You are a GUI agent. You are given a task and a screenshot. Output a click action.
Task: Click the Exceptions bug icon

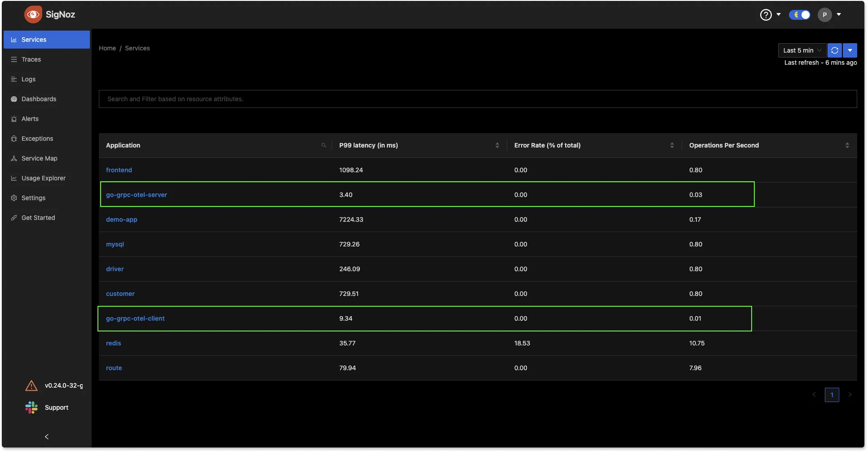pos(14,139)
